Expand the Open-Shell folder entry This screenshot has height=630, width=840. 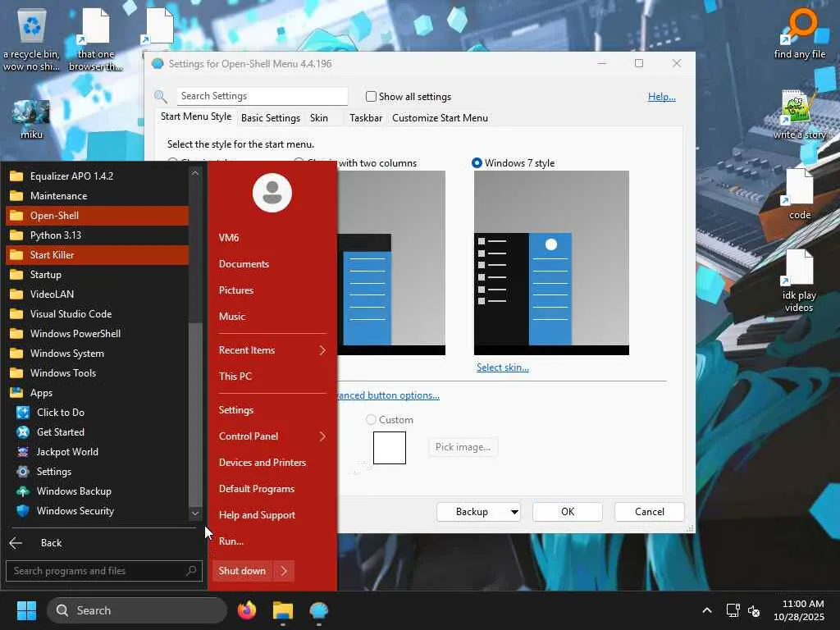[x=97, y=216]
